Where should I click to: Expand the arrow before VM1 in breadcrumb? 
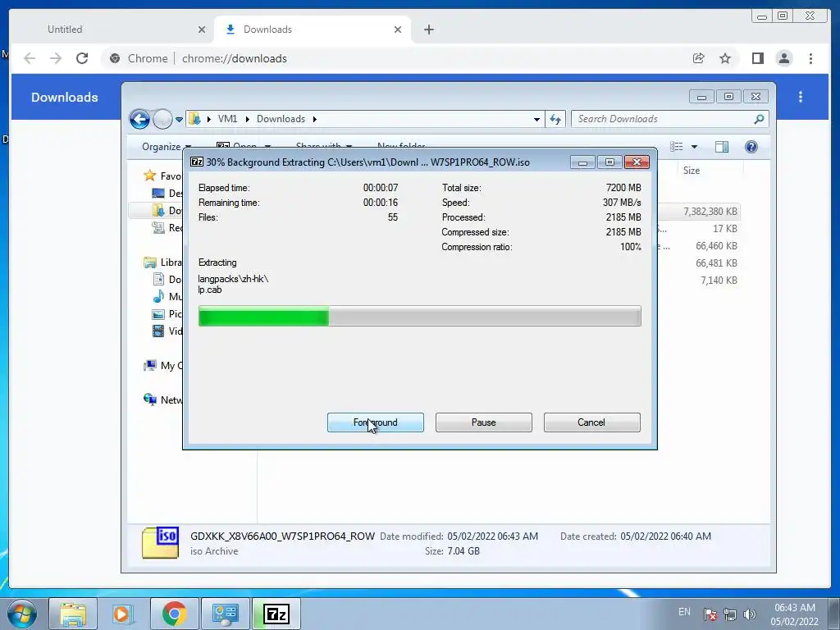coord(209,119)
